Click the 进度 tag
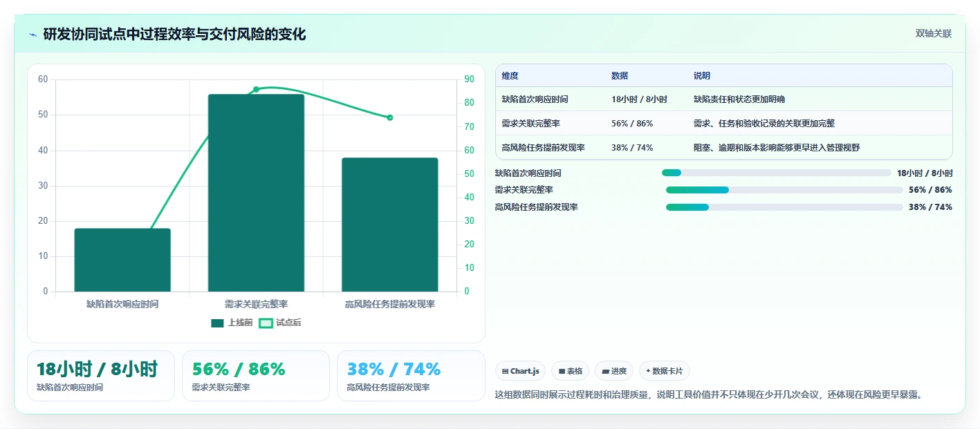 [x=614, y=371]
